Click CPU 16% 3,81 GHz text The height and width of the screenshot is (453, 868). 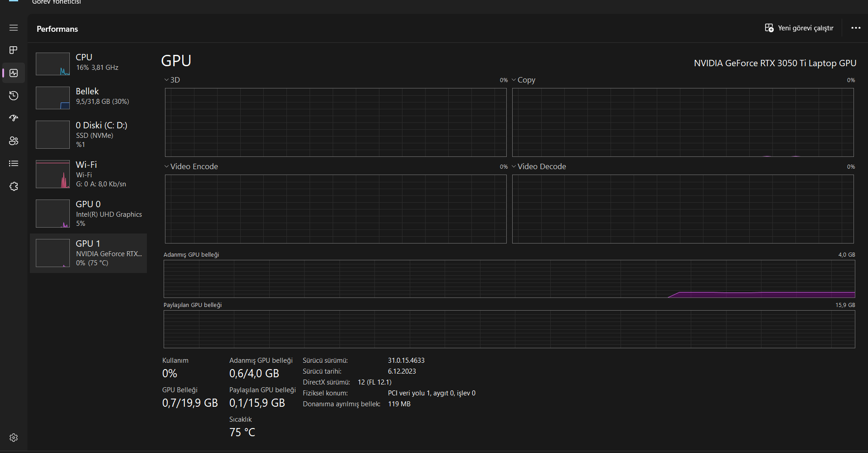click(x=97, y=68)
